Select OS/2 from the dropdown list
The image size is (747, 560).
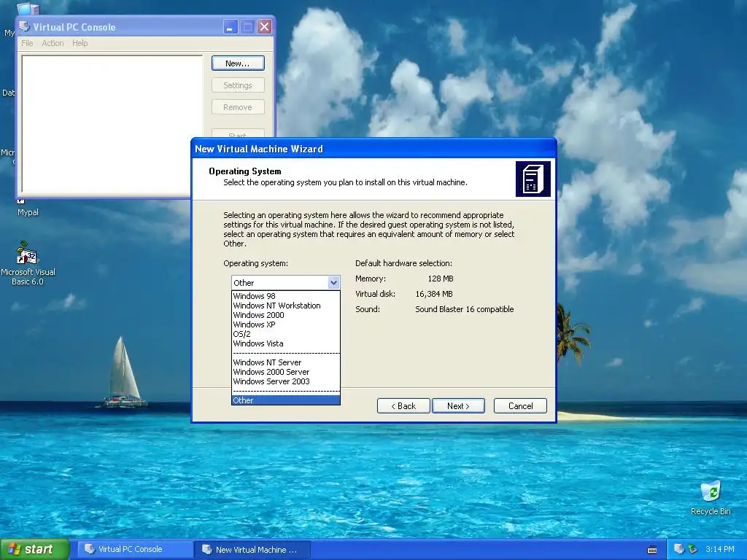pyautogui.click(x=285, y=334)
